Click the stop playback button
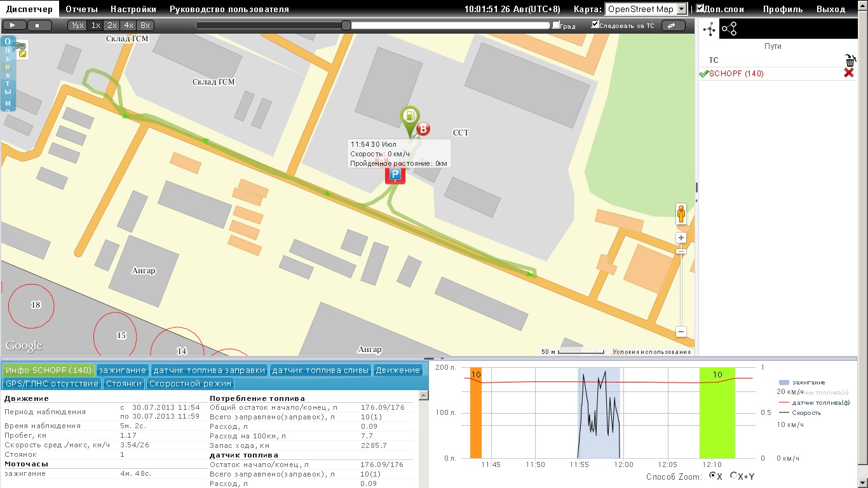The height and width of the screenshot is (488, 868). pyautogui.click(x=39, y=25)
